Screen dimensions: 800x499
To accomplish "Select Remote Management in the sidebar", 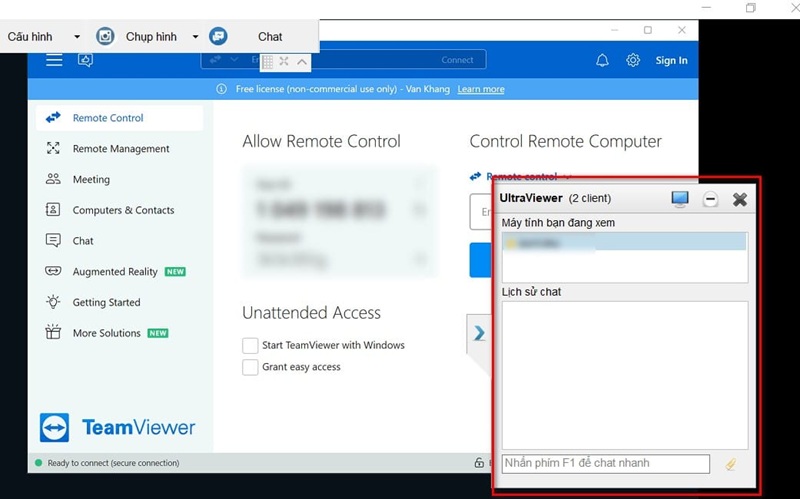I will pyautogui.click(x=120, y=149).
